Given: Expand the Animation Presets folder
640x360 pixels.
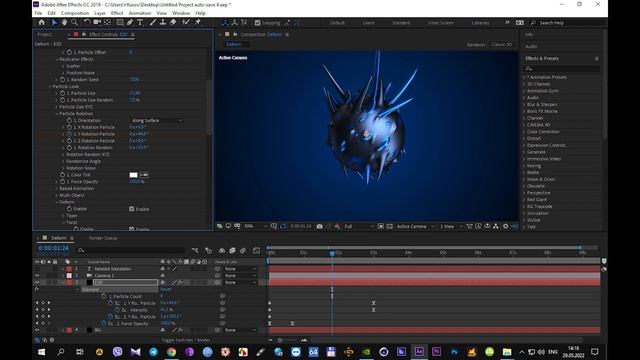Looking at the screenshot, I should coord(524,77).
